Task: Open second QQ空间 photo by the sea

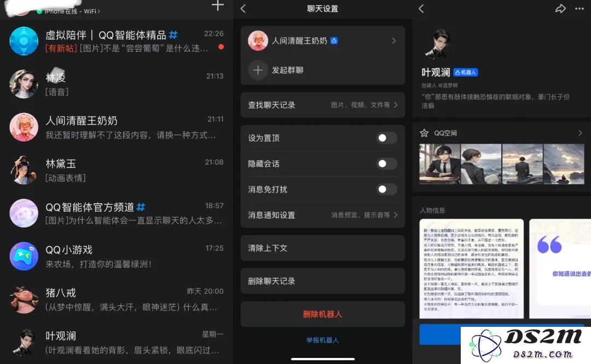Action: [481, 164]
